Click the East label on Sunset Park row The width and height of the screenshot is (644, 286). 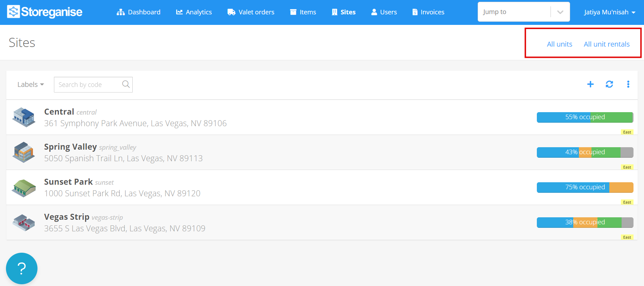pyautogui.click(x=627, y=202)
